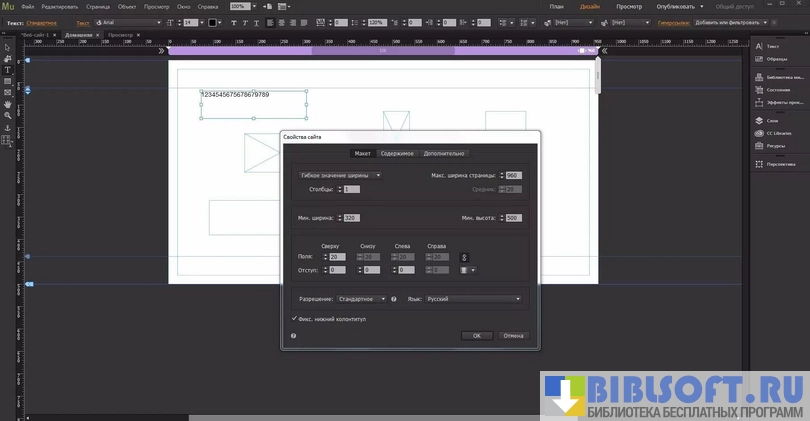Switch to the Содержимое tab
810x421 pixels.
pos(397,154)
